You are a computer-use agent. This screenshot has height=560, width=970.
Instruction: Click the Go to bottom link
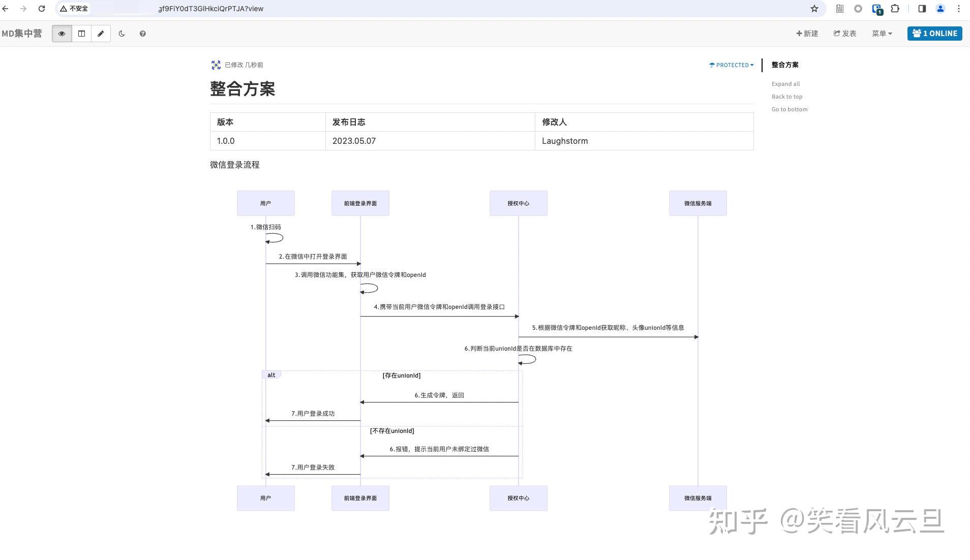click(x=789, y=109)
